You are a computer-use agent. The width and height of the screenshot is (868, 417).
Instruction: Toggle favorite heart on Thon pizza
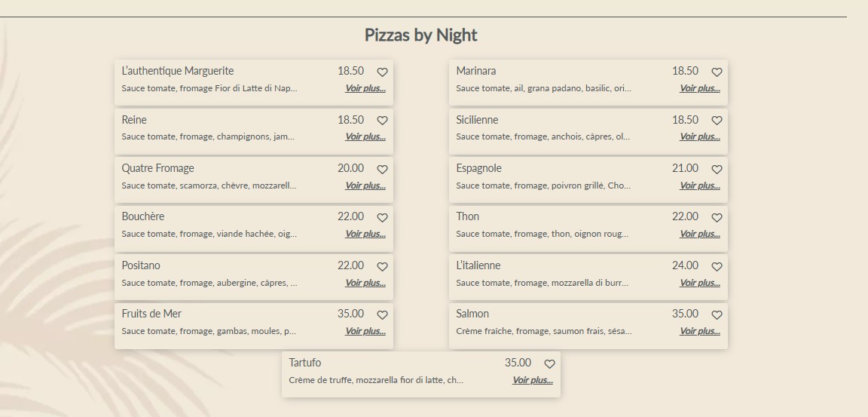tap(717, 218)
